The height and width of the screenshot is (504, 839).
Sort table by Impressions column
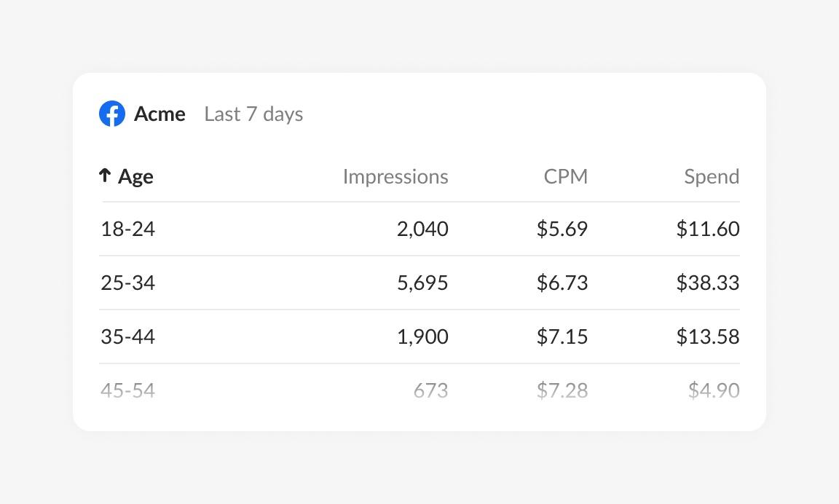coord(395,176)
